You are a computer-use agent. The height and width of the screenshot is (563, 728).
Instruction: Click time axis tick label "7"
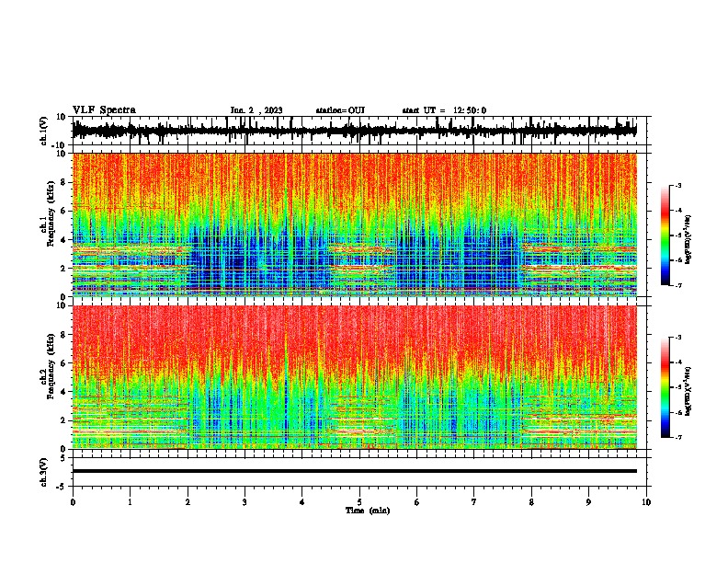(x=474, y=502)
